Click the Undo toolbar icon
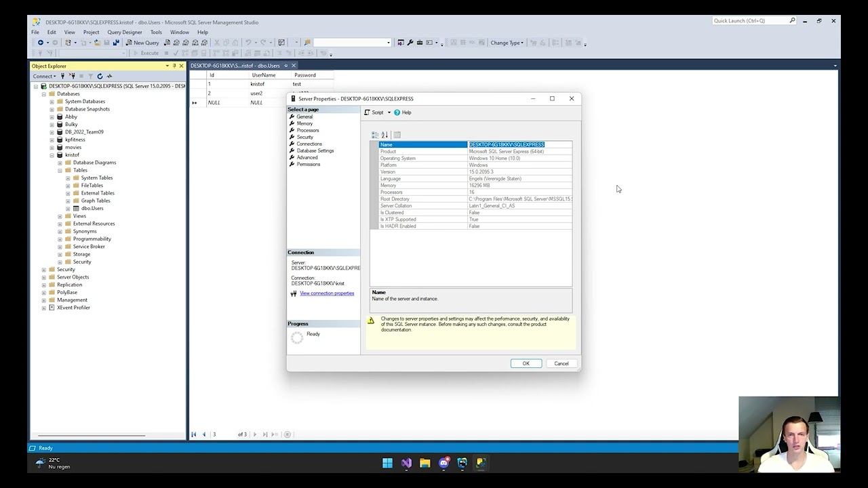The width and height of the screenshot is (868, 488). point(248,43)
